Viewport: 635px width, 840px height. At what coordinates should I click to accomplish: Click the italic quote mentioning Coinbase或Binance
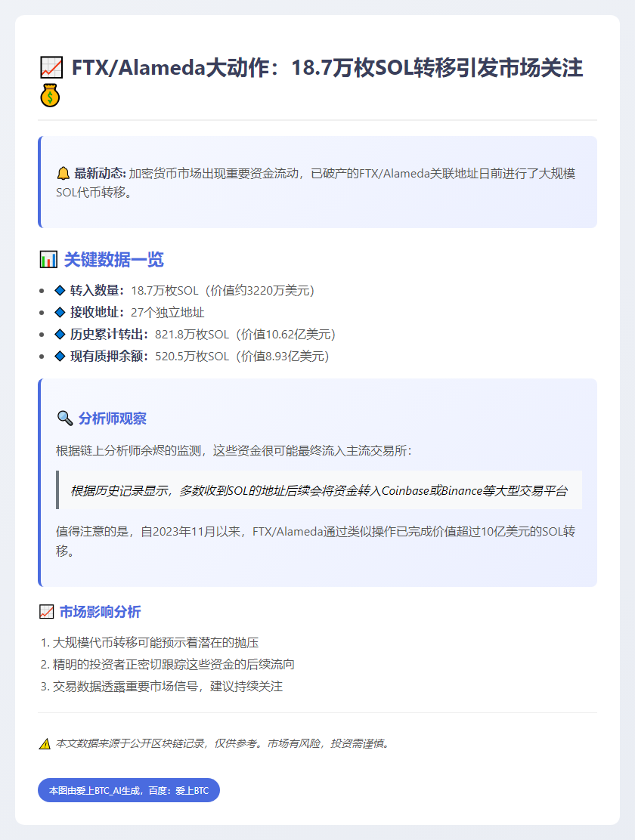(x=319, y=491)
